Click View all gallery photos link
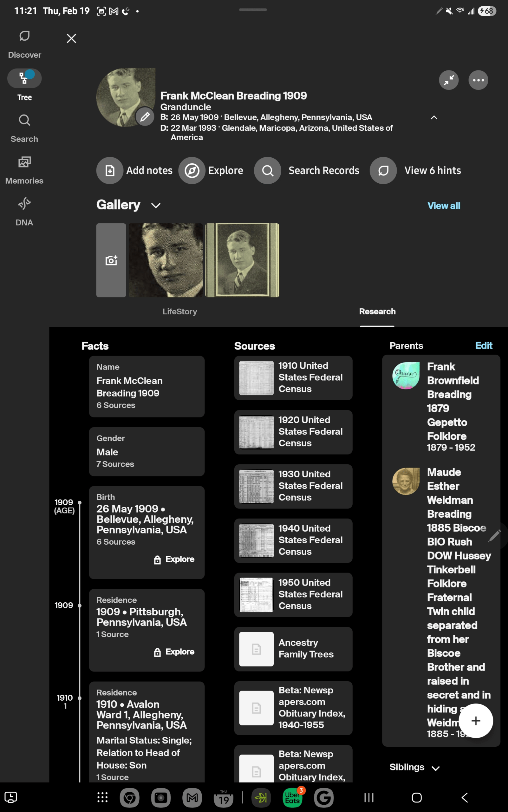The width and height of the screenshot is (508, 812). (444, 205)
